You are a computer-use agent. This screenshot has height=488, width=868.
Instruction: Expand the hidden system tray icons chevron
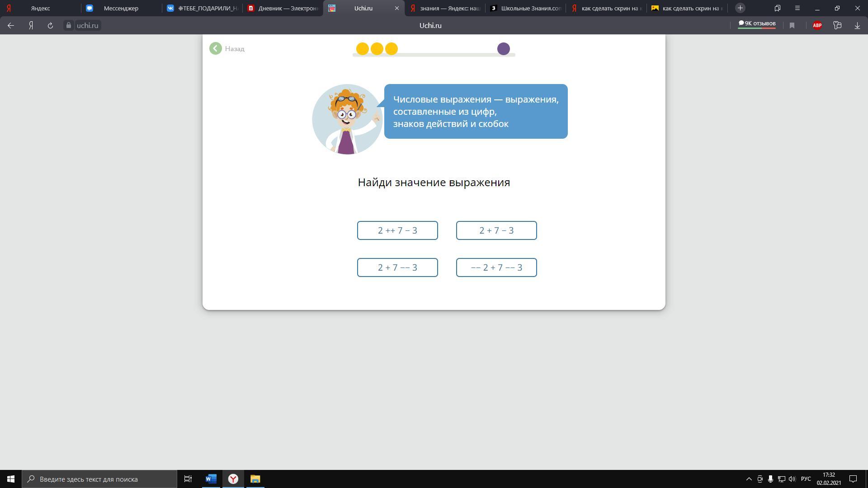pyautogui.click(x=749, y=479)
